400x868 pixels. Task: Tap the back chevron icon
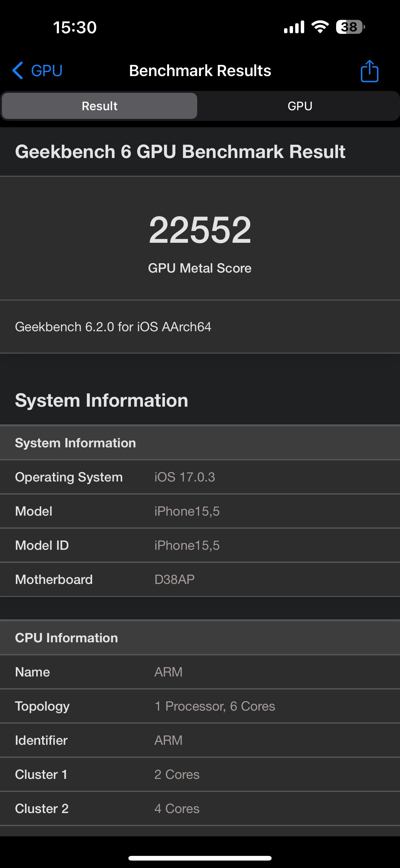[x=18, y=70]
